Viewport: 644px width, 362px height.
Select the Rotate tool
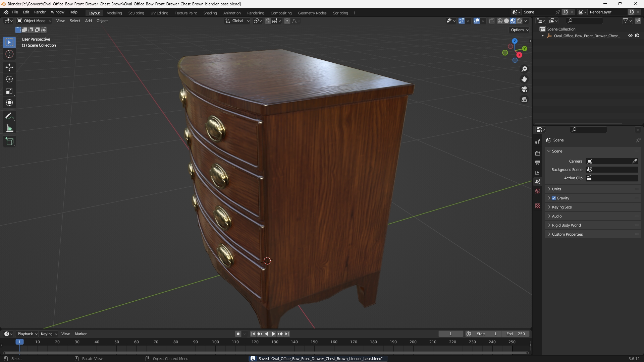tap(9, 79)
